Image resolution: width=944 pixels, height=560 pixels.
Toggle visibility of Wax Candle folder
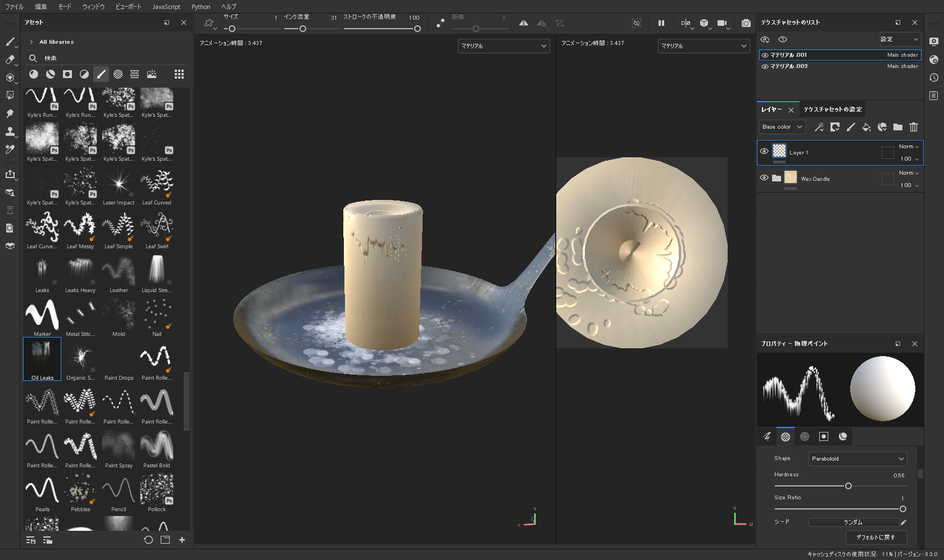pyautogui.click(x=764, y=177)
